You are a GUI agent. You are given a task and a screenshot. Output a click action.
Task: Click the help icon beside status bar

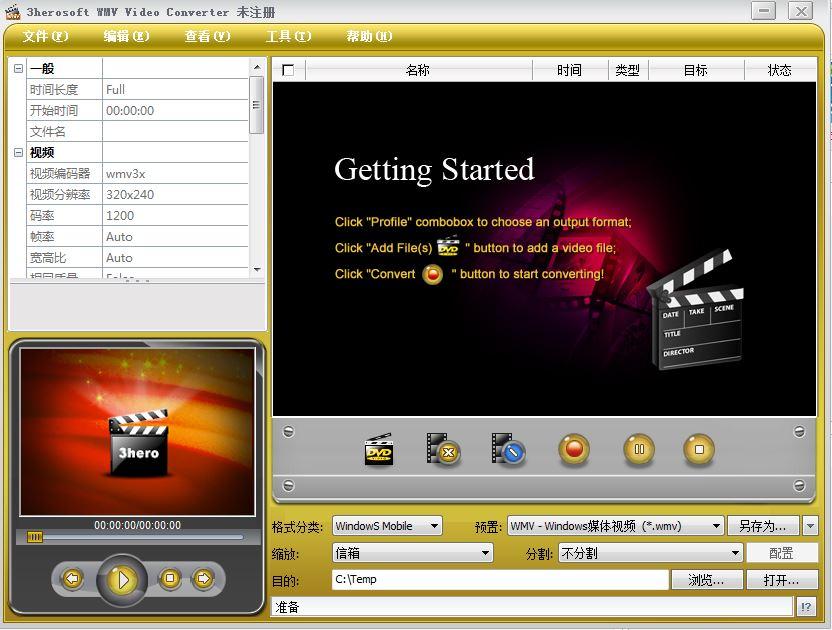(x=806, y=607)
